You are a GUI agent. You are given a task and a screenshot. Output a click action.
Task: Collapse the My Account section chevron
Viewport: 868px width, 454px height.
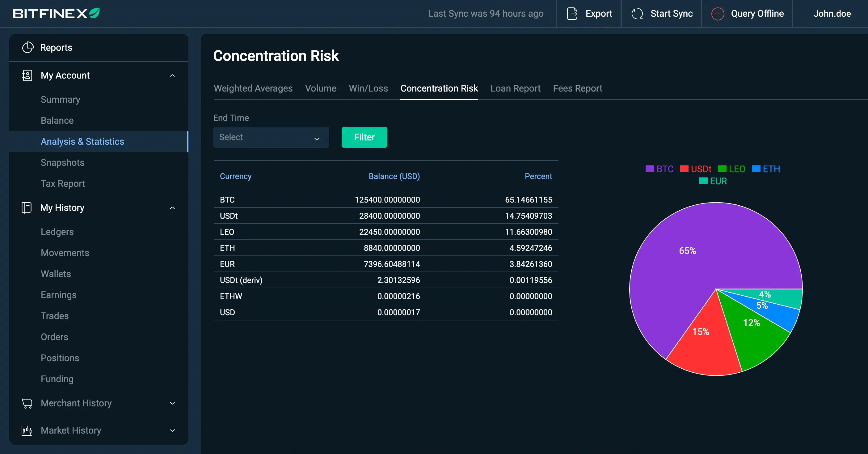[x=172, y=75]
